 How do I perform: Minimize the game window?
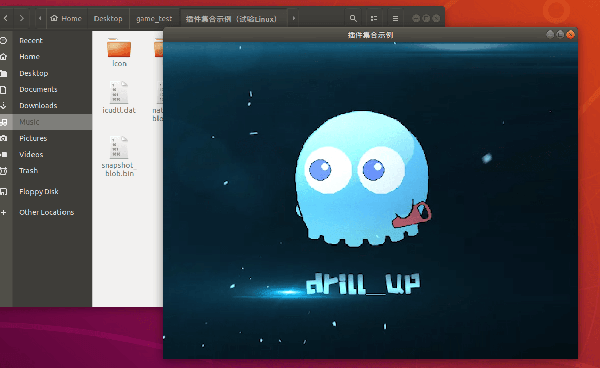(550, 34)
